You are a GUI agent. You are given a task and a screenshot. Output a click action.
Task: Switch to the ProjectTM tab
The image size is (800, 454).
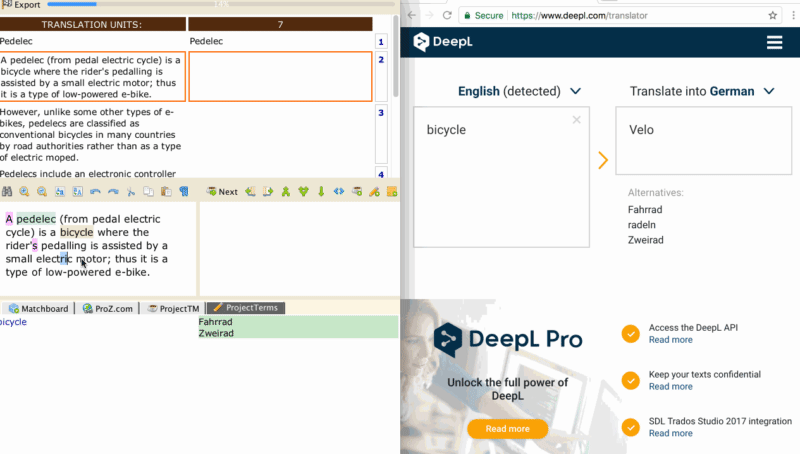pyautogui.click(x=173, y=309)
